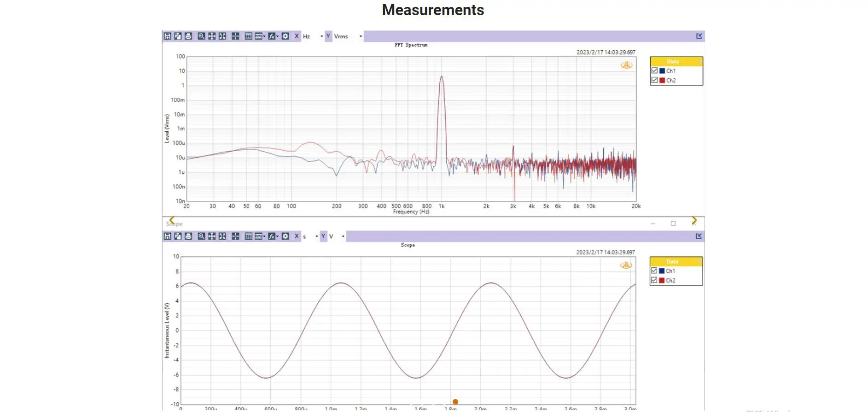This screenshot has width=868, height=412.
Task: Open the Hz X-axis unit dropdown
Action: pos(321,36)
